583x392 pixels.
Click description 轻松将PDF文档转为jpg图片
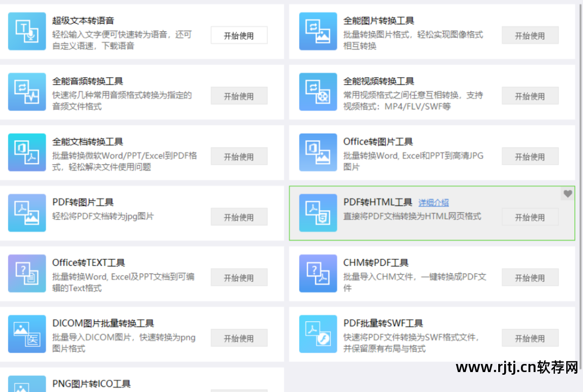click(x=103, y=216)
